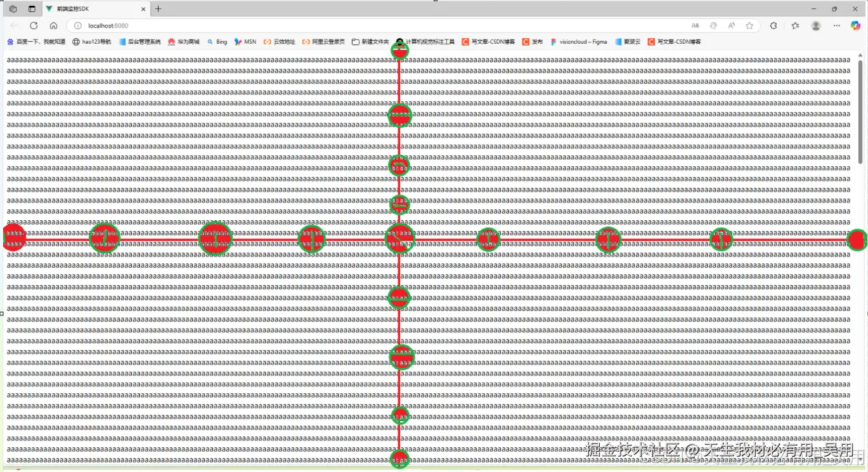Viewport: 868px width, 472px height.
Task: Click the page vertical scrollbar thumb
Action: pos(860,112)
